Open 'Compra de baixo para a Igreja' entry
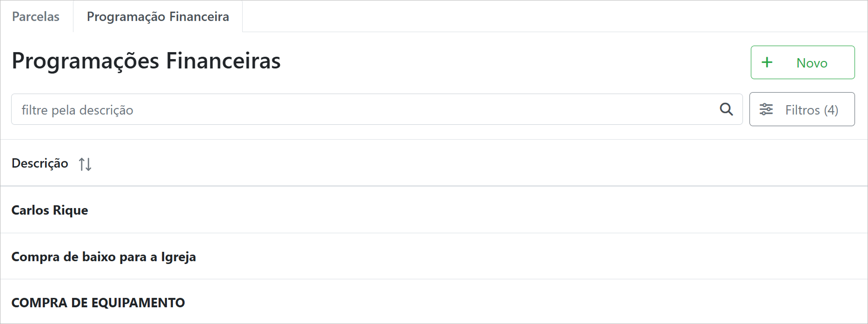Viewport: 868px width, 324px height. pos(104,257)
